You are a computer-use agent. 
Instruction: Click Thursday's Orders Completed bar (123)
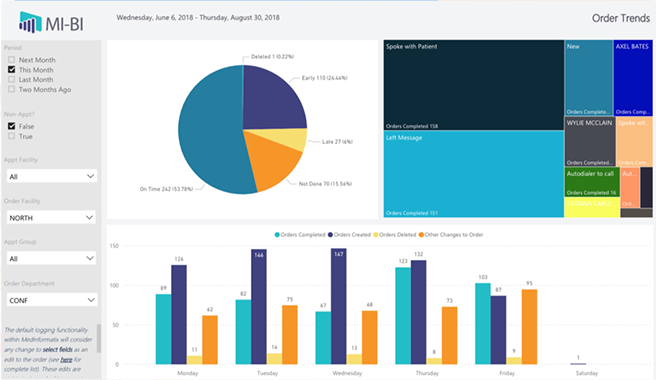point(403,316)
